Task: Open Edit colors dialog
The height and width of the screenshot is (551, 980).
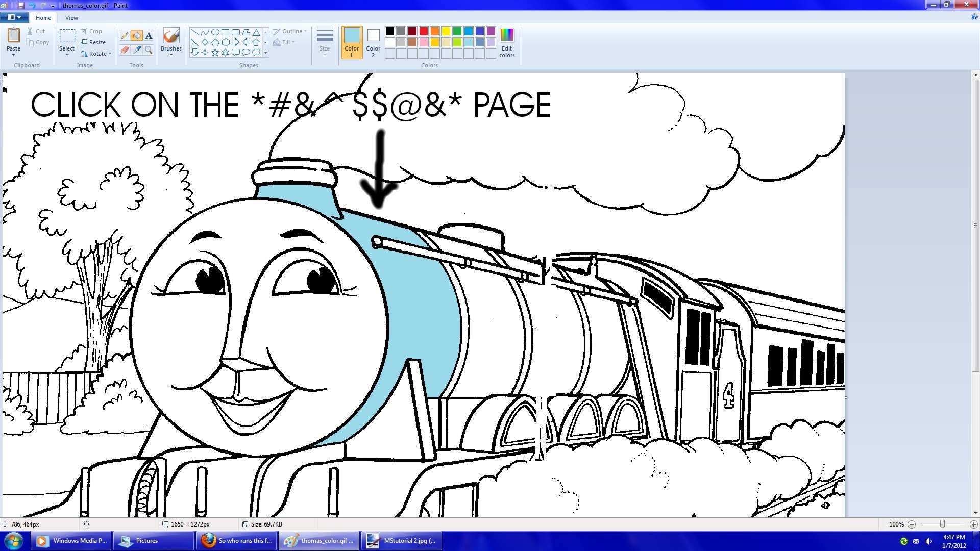Action: [507, 42]
